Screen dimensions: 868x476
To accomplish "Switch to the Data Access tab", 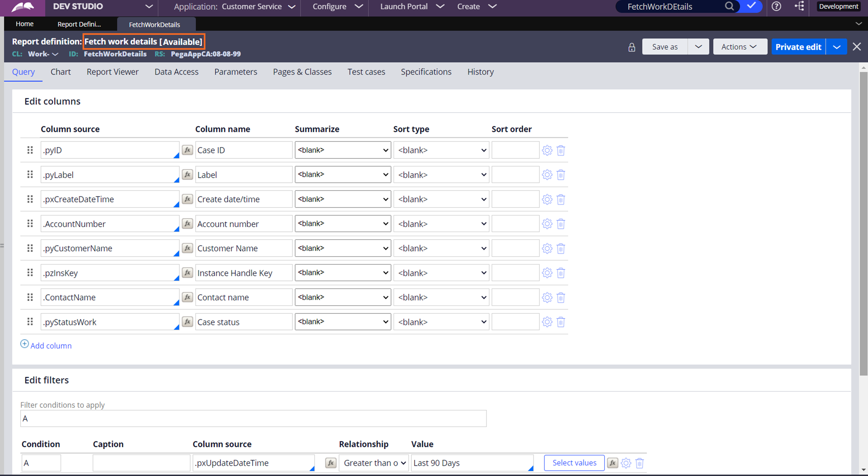I will pyautogui.click(x=176, y=72).
